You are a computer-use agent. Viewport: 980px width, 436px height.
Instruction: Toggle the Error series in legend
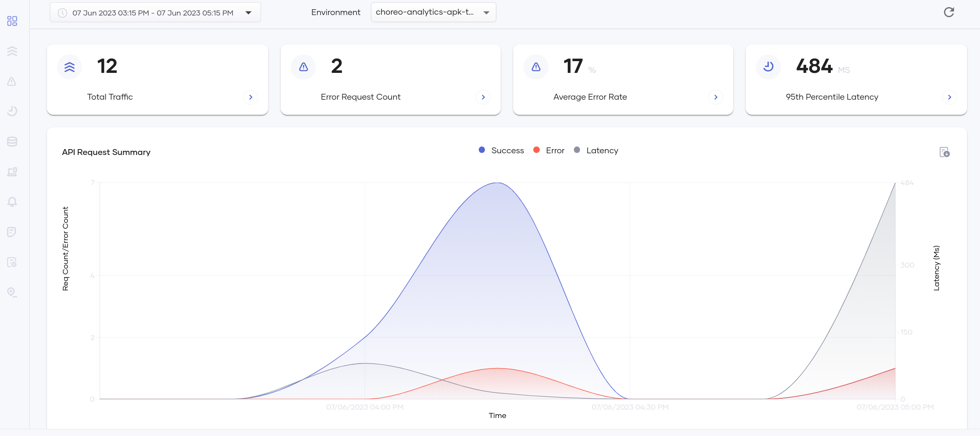[x=549, y=150]
